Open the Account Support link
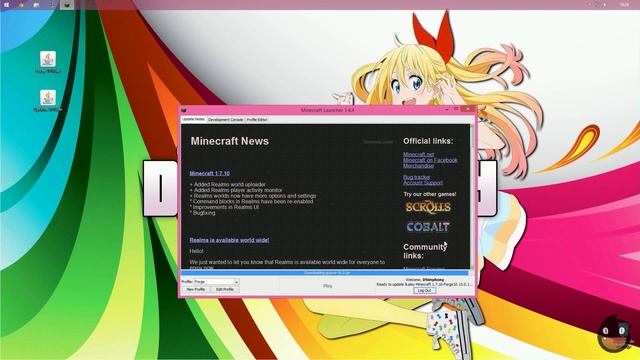 [423, 183]
